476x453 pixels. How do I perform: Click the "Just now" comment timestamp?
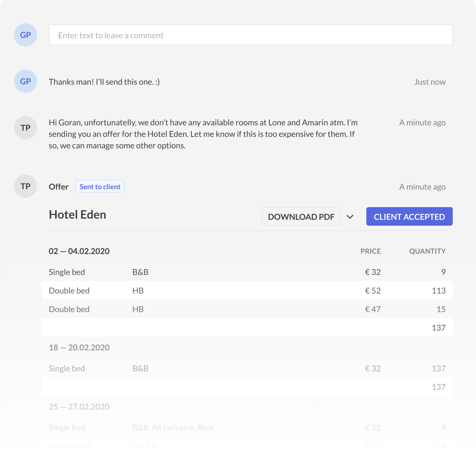coord(430,82)
